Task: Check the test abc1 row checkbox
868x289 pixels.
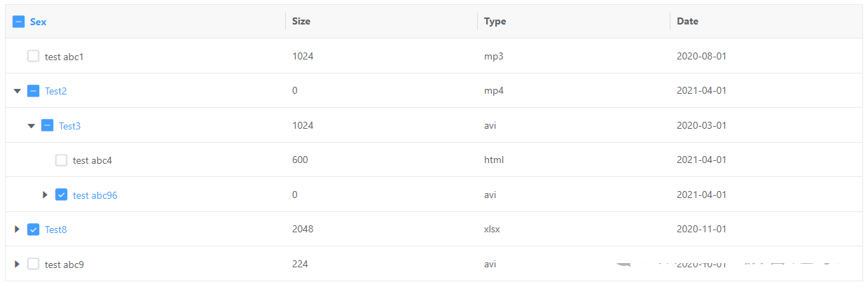Action: 33,56
